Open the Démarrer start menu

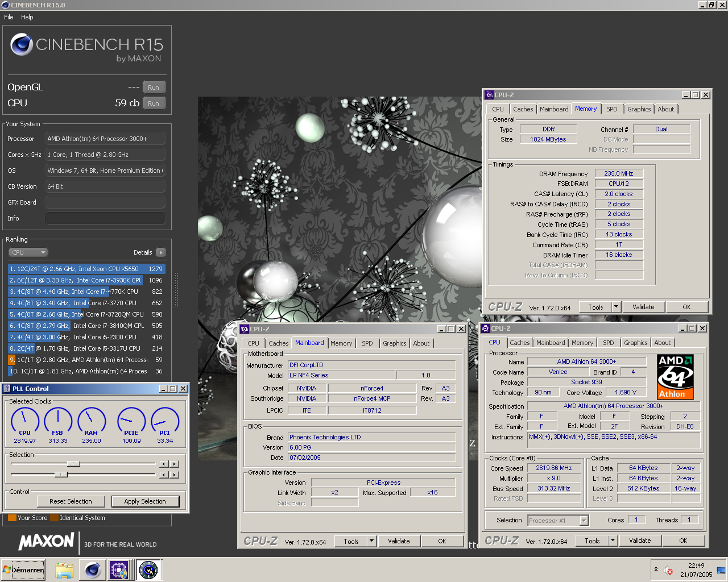[x=23, y=570]
